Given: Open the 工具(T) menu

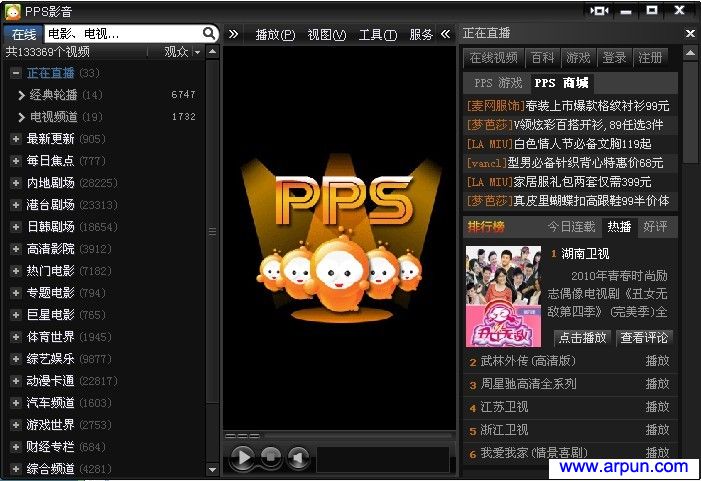Looking at the screenshot, I should pyautogui.click(x=378, y=34).
